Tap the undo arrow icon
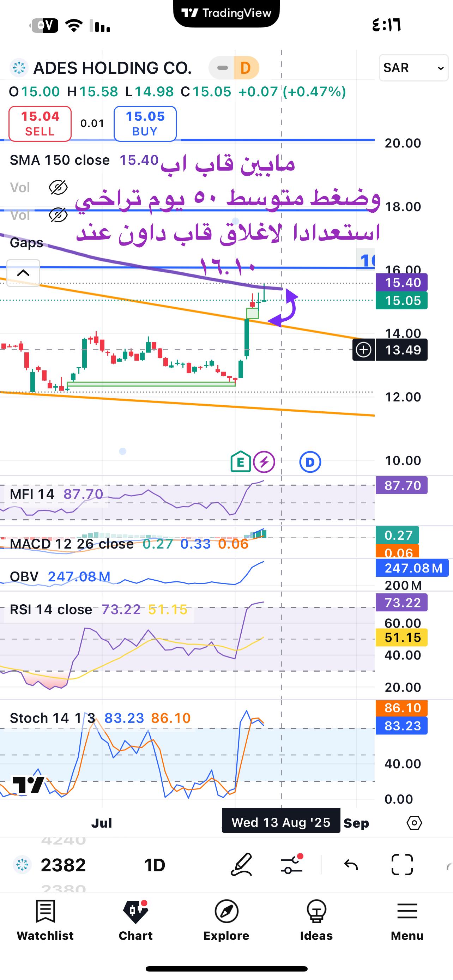Viewport: 453px width, 980px height. (351, 865)
